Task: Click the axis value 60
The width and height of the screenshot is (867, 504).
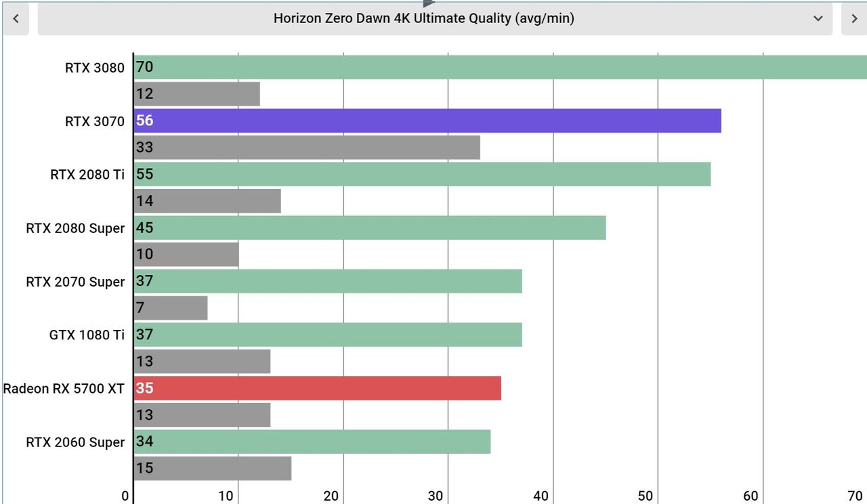Action: pyautogui.click(x=750, y=496)
